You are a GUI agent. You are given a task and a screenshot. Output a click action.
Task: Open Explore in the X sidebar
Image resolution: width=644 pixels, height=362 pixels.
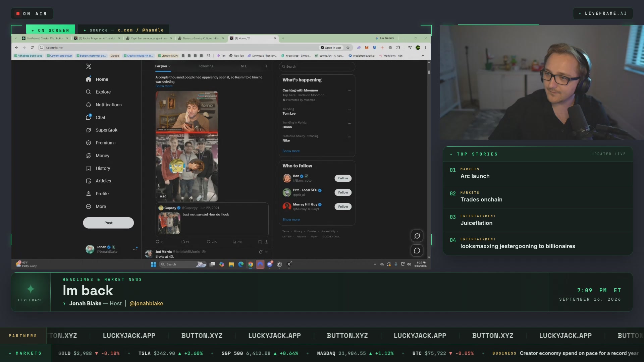(98, 92)
